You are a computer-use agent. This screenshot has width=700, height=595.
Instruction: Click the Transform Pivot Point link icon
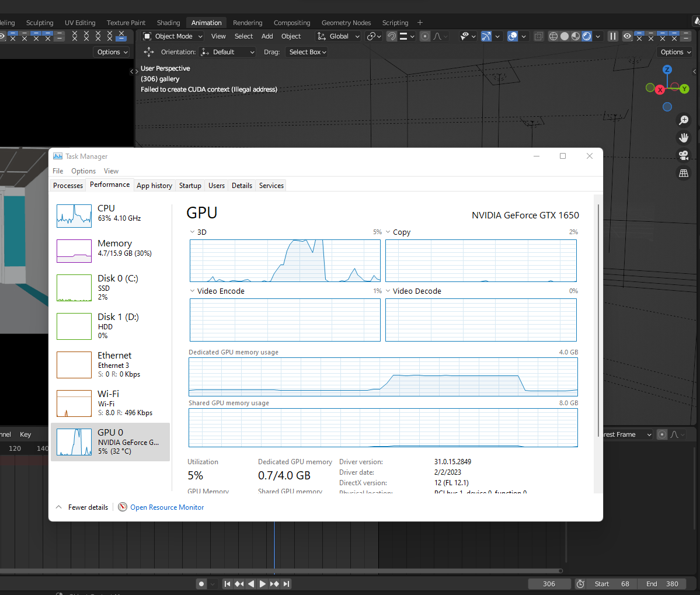pyautogui.click(x=374, y=36)
